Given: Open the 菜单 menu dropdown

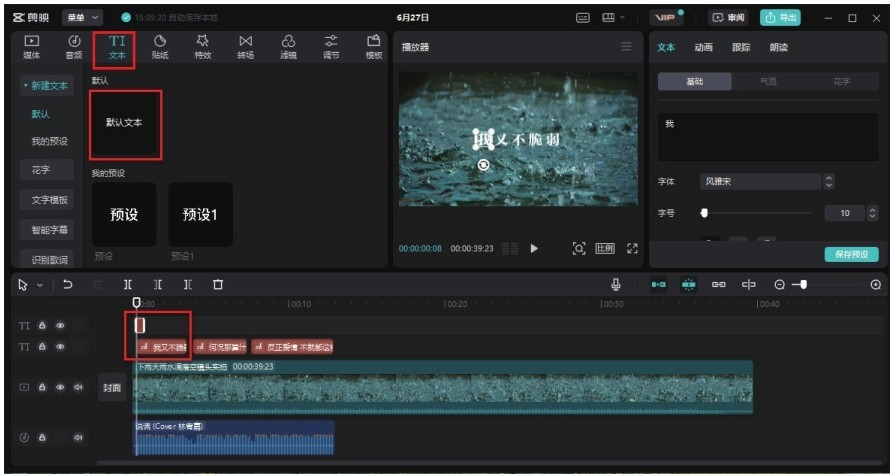Looking at the screenshot, I should pyautogui.click(x=83, y=18).
